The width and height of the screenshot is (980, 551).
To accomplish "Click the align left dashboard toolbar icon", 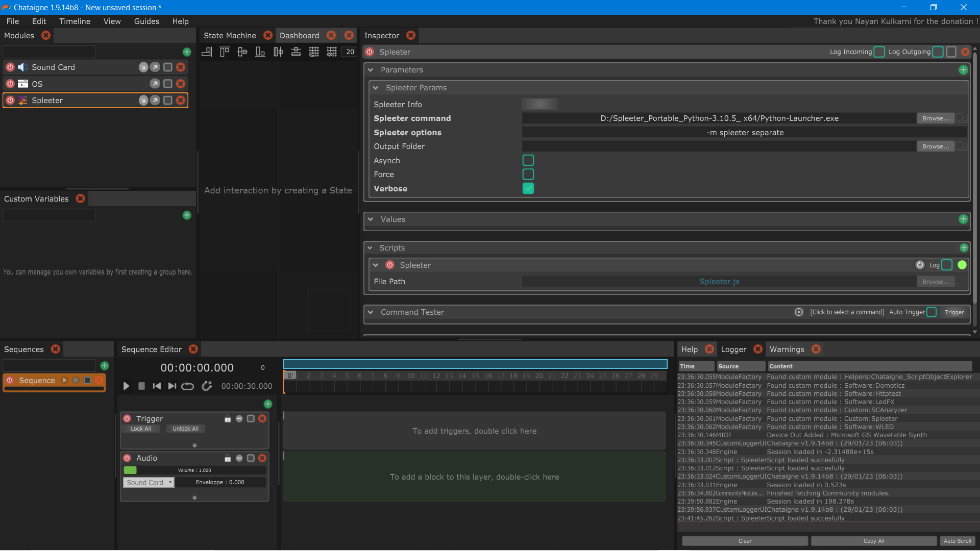I will point(207,52).
